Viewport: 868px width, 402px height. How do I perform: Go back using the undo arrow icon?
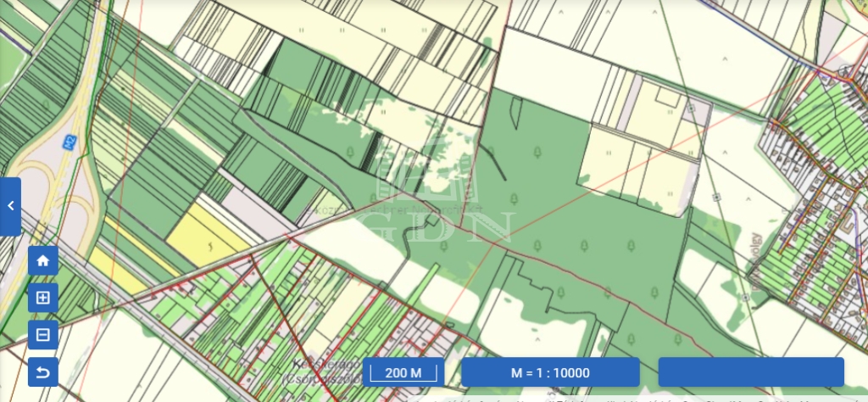pyautogui.click(x=43, y=371)
